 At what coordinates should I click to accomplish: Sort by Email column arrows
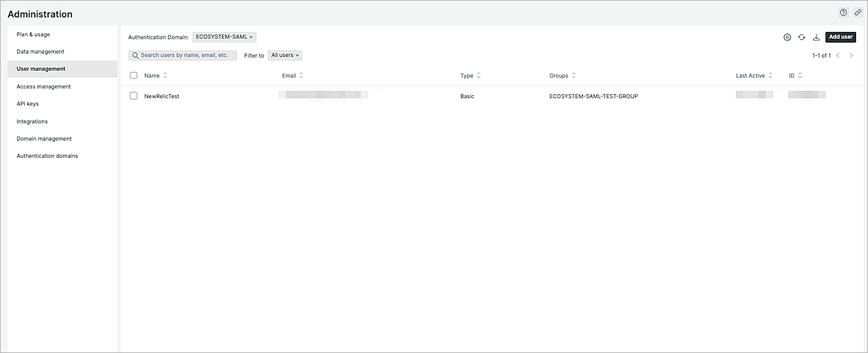(301, 76)
